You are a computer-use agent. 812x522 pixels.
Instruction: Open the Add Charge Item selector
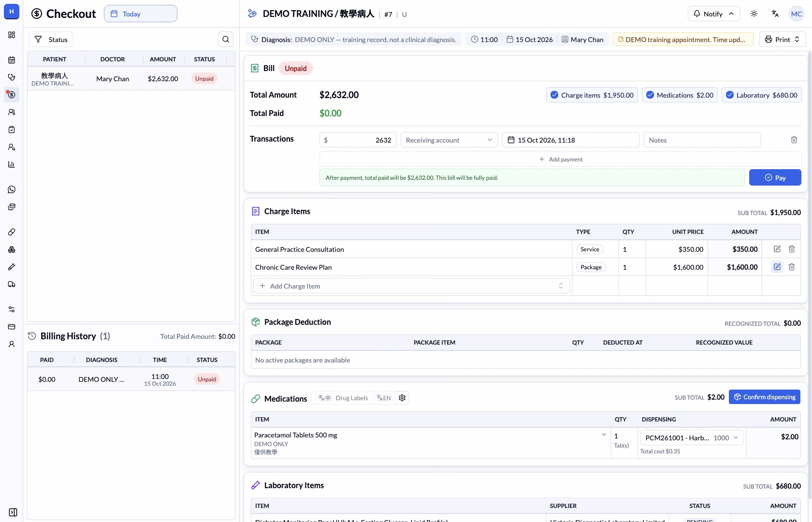[412, 286]
